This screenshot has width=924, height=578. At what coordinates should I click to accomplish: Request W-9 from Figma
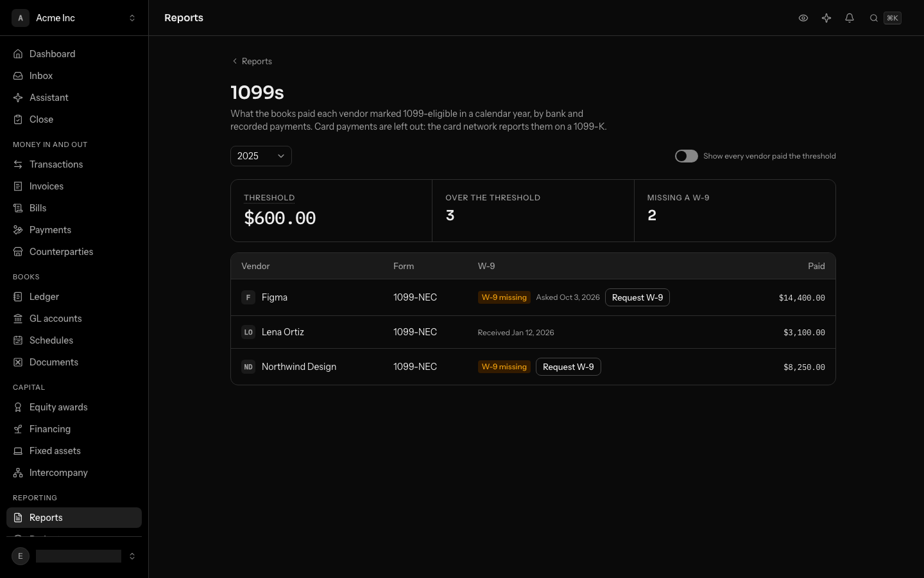coord(637,297)
